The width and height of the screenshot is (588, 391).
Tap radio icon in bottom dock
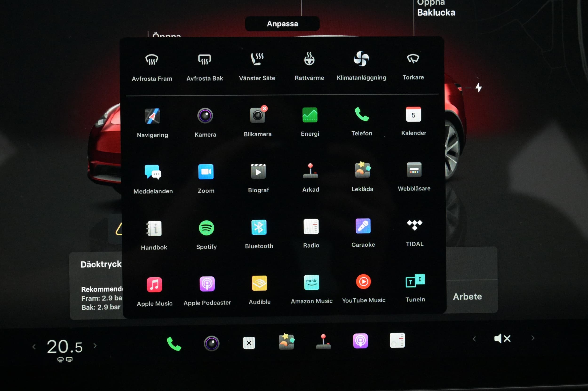(x=397, y=340)
